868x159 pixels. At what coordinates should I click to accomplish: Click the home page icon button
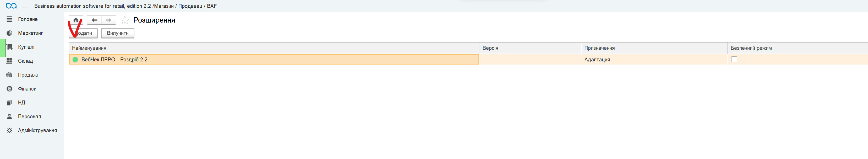[x=76, y=20]
